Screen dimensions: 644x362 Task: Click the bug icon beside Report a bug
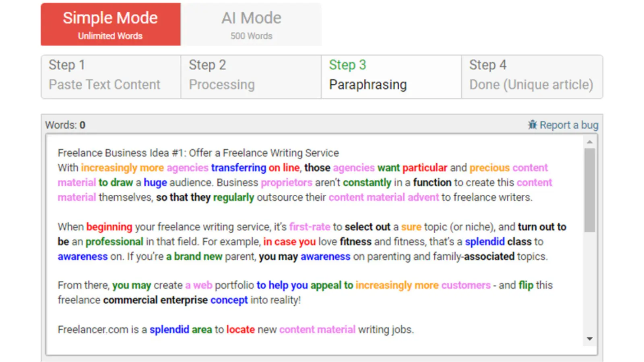click(533, 125)
